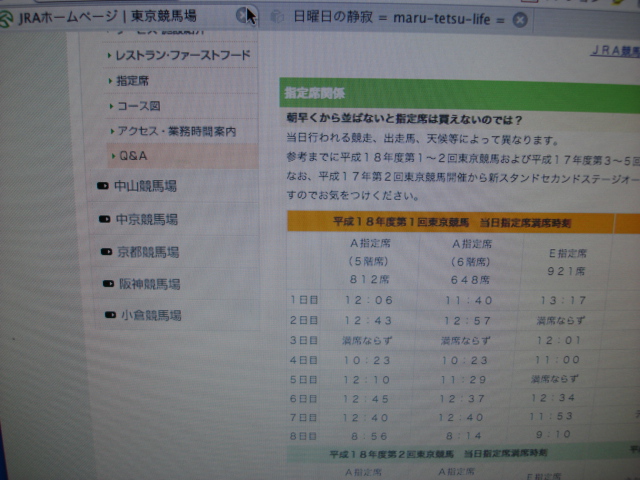This screenshot has height=480, width=640.
Task: Click the icon beside 小倉競馬場
Action: (111, 316)
